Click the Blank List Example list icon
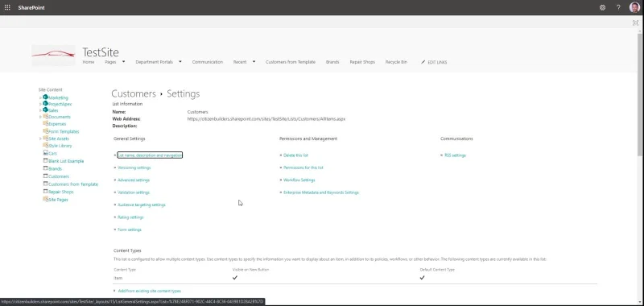The image size is (644, 306). (46, 160)
